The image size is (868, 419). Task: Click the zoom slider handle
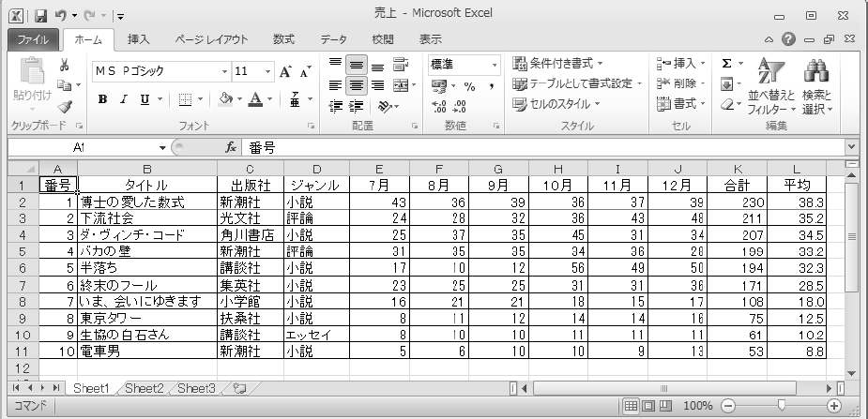tap(781, 406)
